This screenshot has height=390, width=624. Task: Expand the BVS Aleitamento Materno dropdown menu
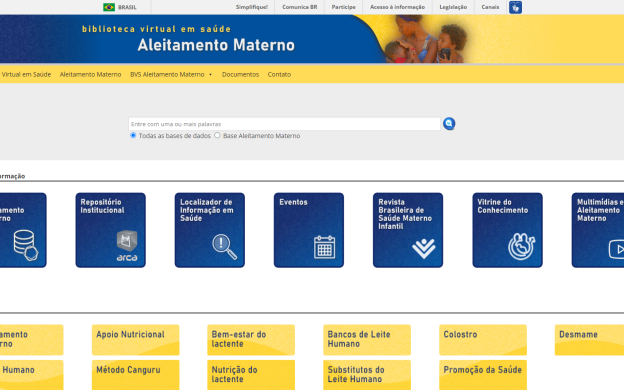[171, 74]
